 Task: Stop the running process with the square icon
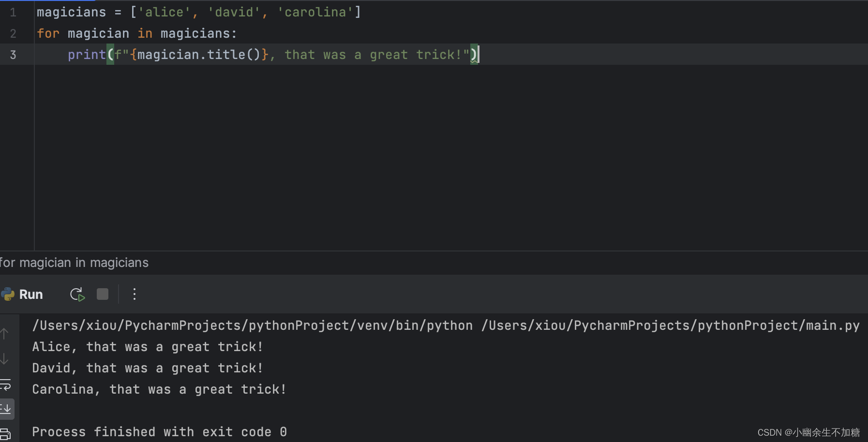coord(103,294)
